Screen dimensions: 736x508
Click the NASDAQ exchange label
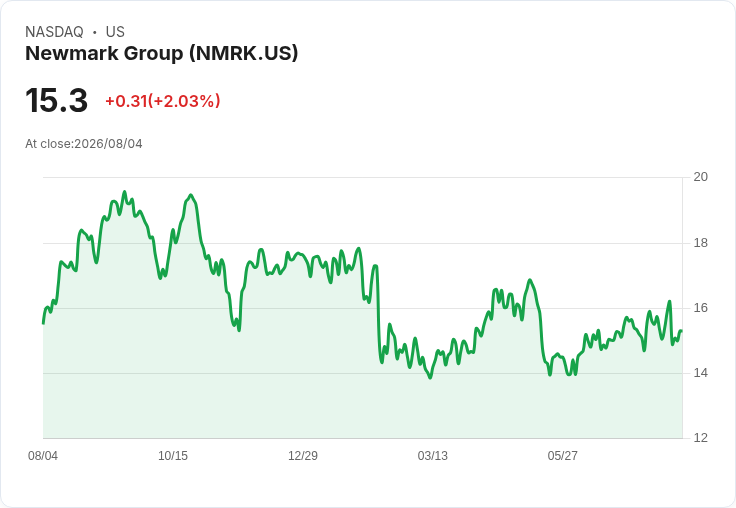pyautogui.click(x=54, y=32)
